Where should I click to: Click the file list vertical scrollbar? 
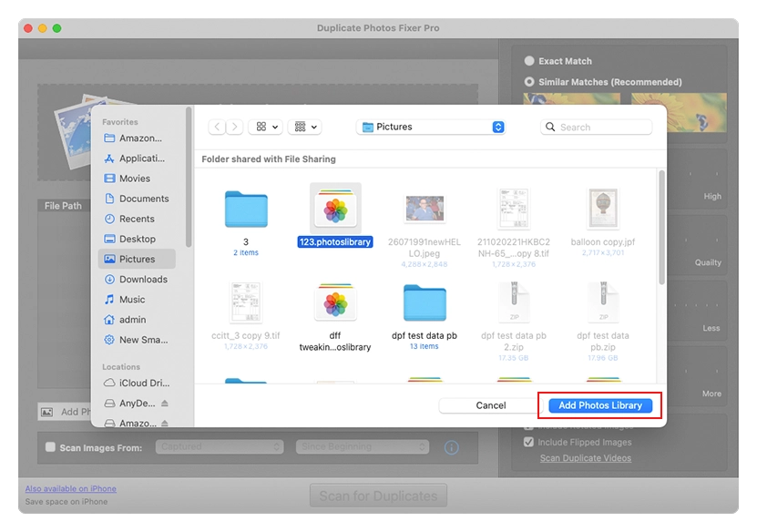pos(661,228)
